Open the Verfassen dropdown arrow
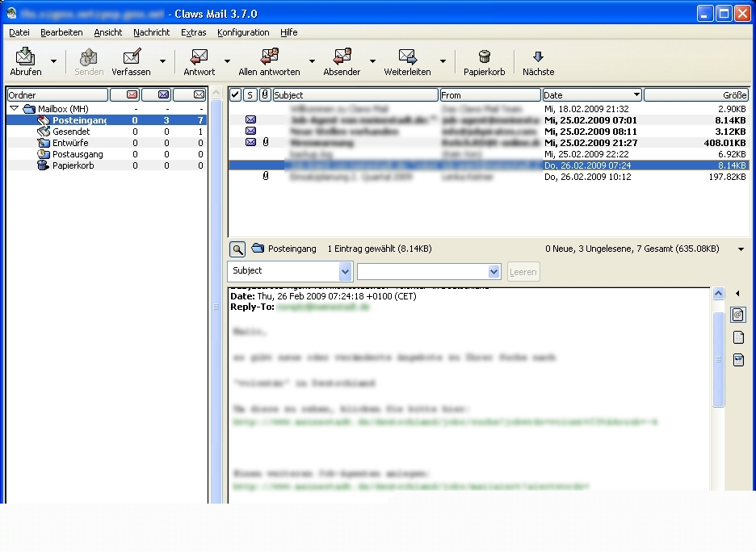The width and height of the screenshot is (756, 552). tap(162, 61)
